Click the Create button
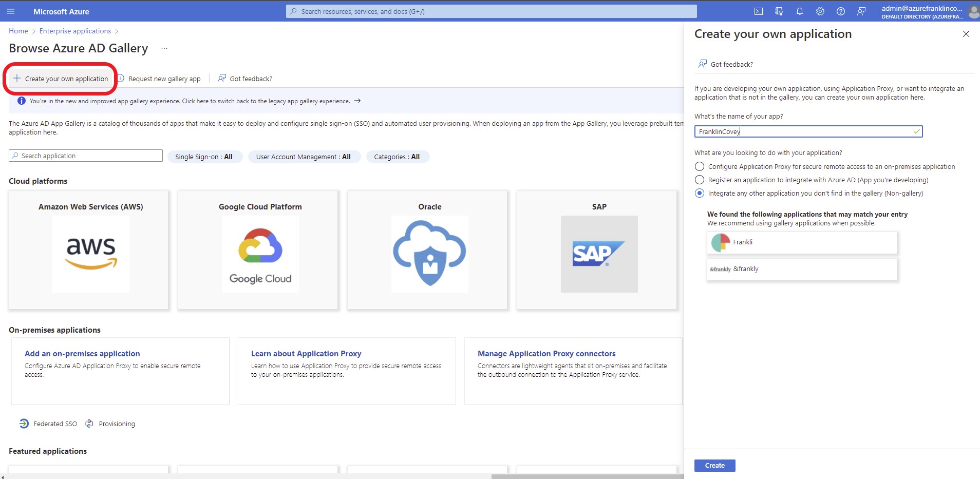980x479 pixels. 714,465
